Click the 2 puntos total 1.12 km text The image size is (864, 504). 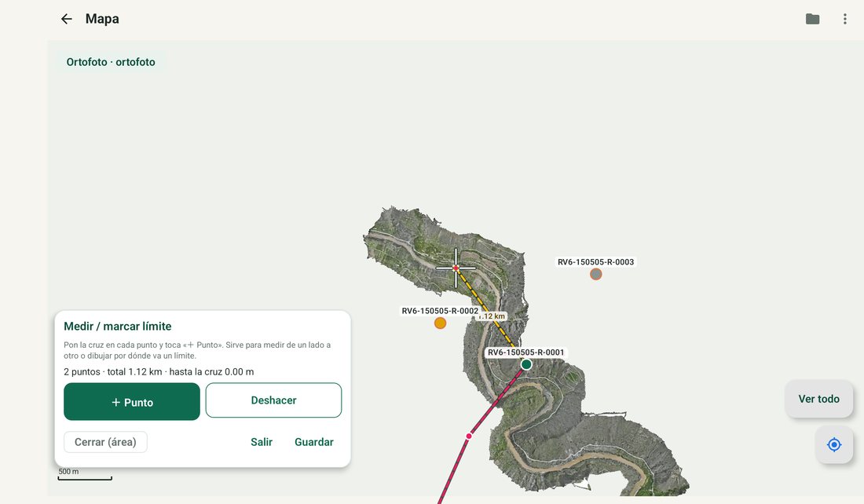[159, 372]
